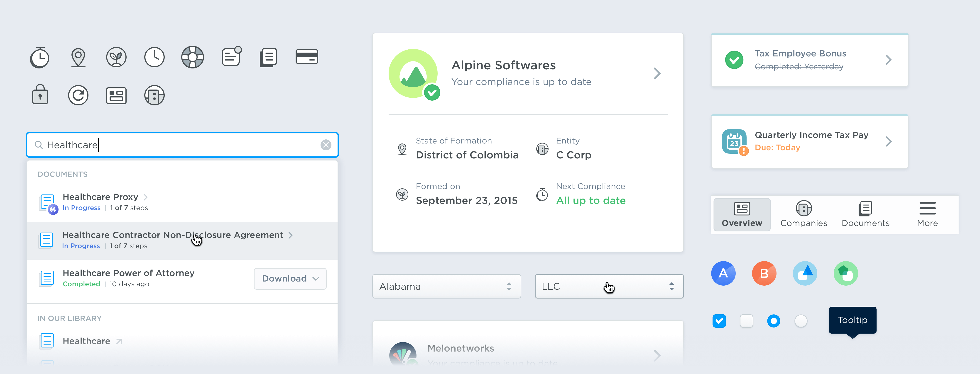Click the orange B avatar circle
Viewport: 980px width, 374px height.
click(764, 273)
